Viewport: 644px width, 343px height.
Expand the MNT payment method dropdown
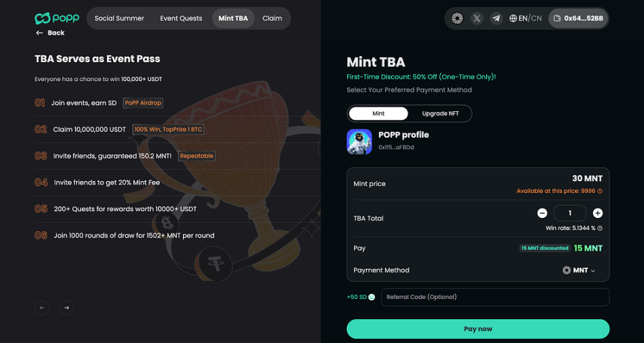point(580,270)
